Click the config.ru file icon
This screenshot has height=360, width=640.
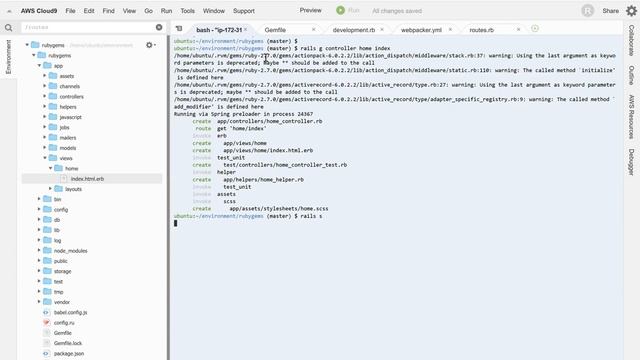[x=47, y=322]
